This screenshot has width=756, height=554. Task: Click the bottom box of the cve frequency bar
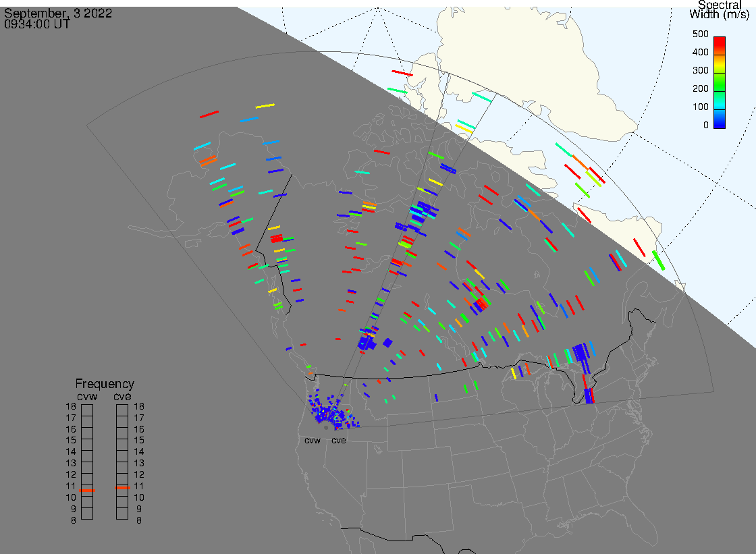coord(122,513)
